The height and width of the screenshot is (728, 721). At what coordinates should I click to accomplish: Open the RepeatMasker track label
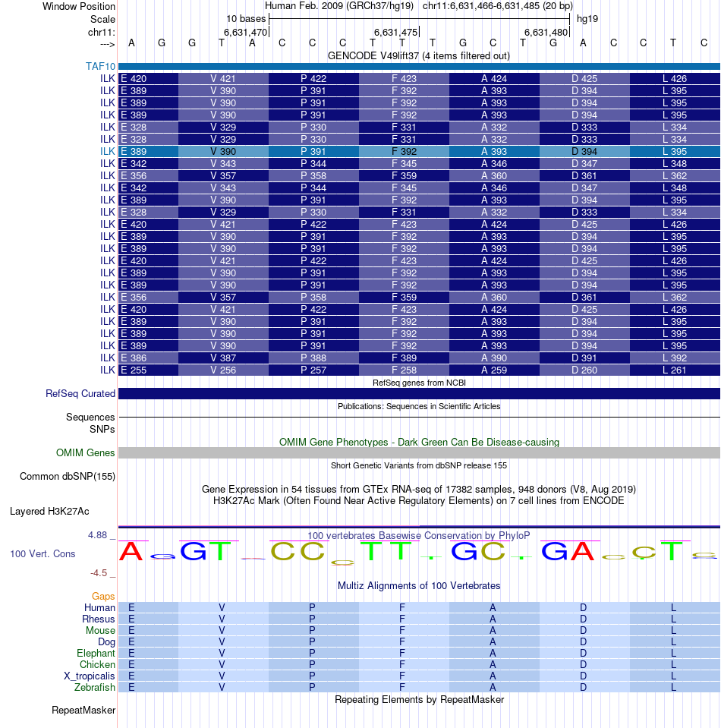point(83,711)
